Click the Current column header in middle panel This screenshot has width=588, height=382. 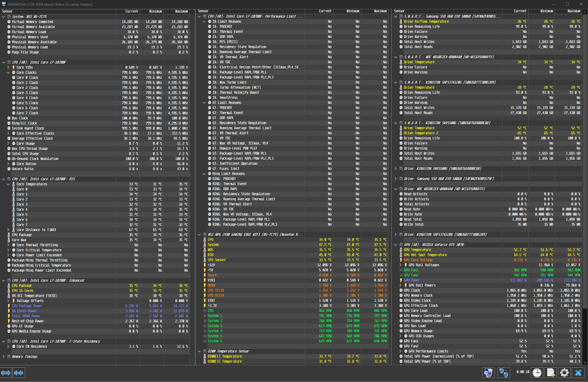point(325,11)
